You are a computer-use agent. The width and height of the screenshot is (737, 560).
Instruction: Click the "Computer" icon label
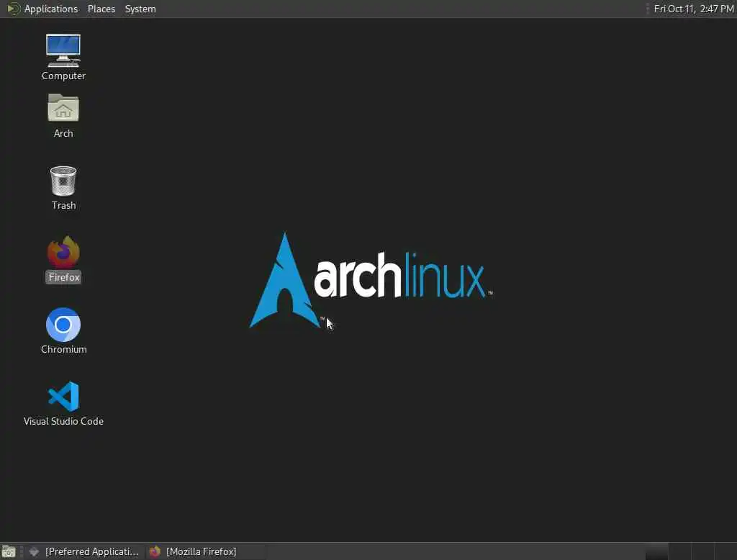point(63,76)
